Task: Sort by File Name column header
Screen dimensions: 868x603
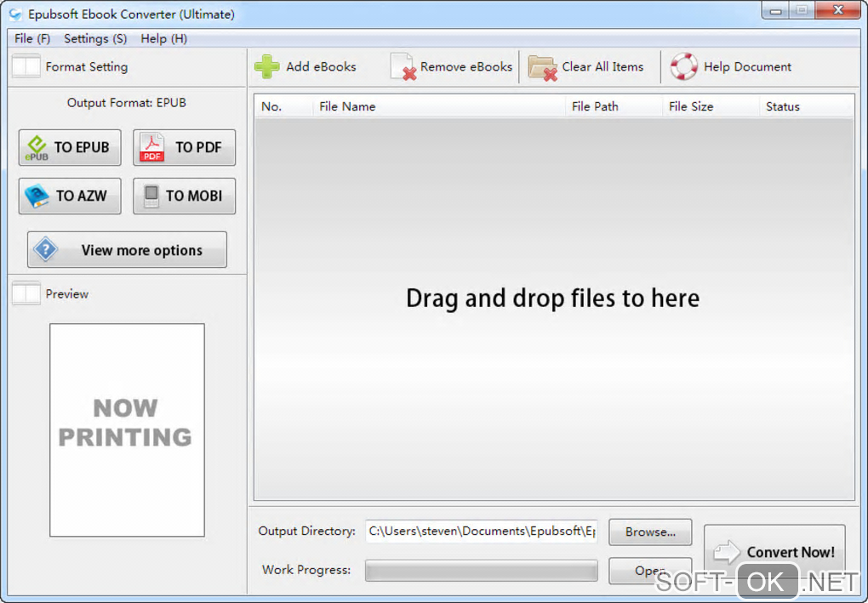Action: point(438,106)
